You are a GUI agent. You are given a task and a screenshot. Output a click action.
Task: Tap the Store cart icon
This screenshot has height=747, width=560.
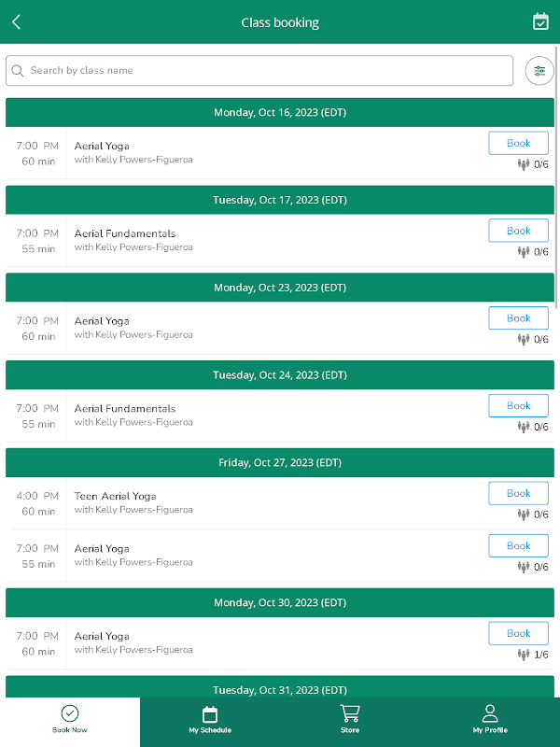click(350, 714)
